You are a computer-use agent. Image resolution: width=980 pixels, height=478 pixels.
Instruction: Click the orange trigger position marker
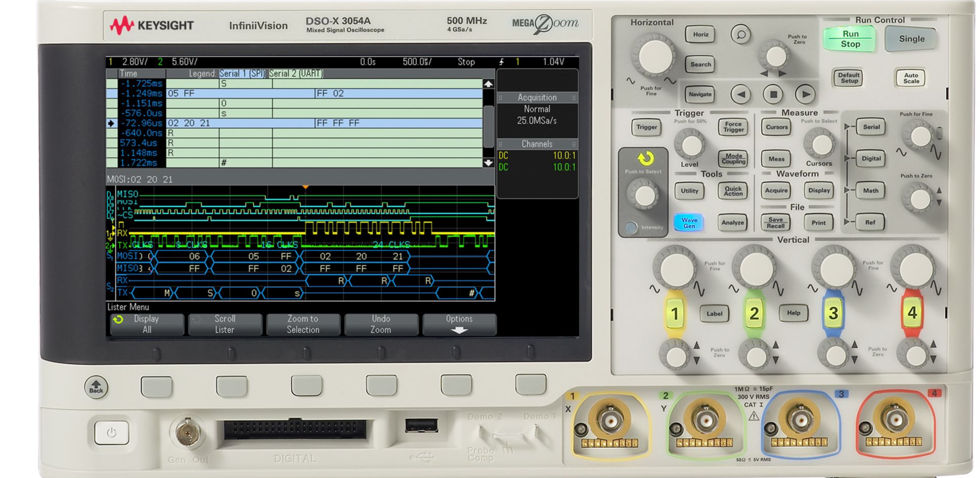pos(305,187)
